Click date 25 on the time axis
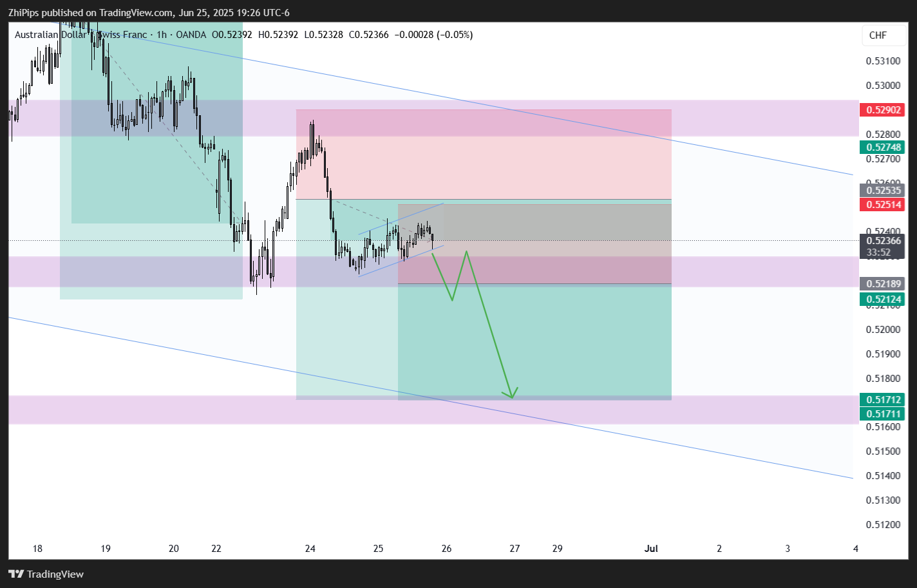This screenshot has width=917, height=588. click(x=378, y=549)
